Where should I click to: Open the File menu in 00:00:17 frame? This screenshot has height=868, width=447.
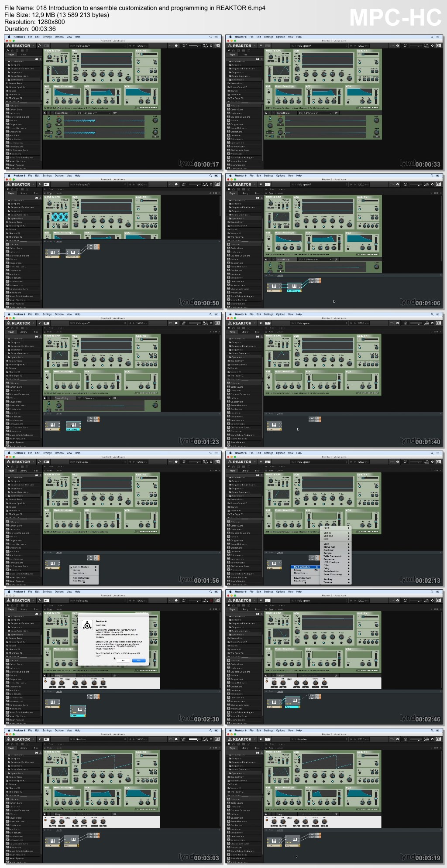(30, 37)
